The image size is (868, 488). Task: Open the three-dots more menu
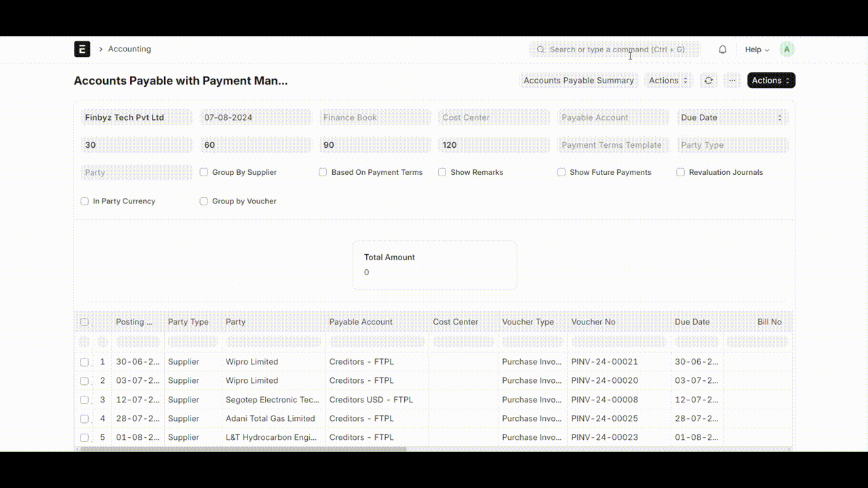point(732,80)
